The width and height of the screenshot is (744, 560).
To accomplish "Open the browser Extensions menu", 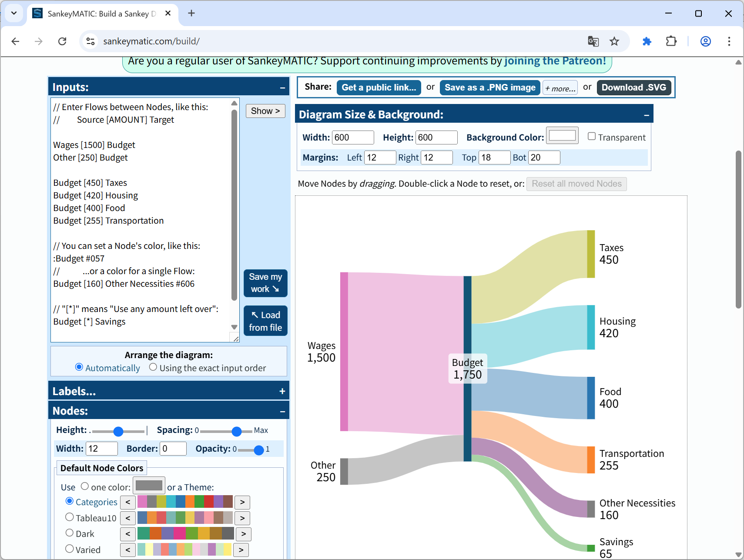I will click(x=671, y=41).
